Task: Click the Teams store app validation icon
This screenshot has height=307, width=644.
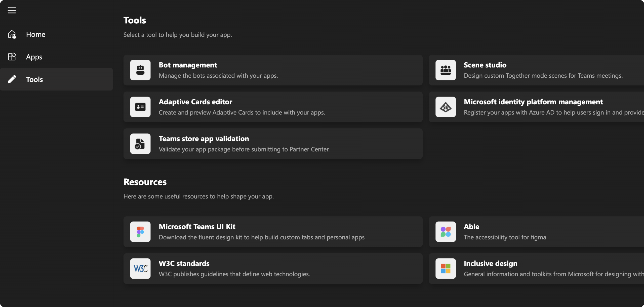Action: pyautogui.click(x=140, y=144)
